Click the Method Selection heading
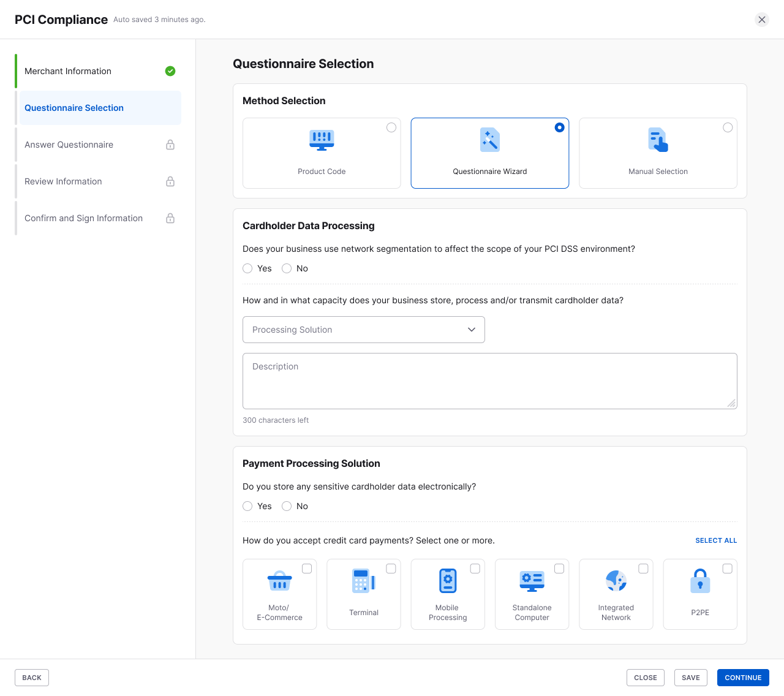The image size is (784, 696). tap(284, 100)
